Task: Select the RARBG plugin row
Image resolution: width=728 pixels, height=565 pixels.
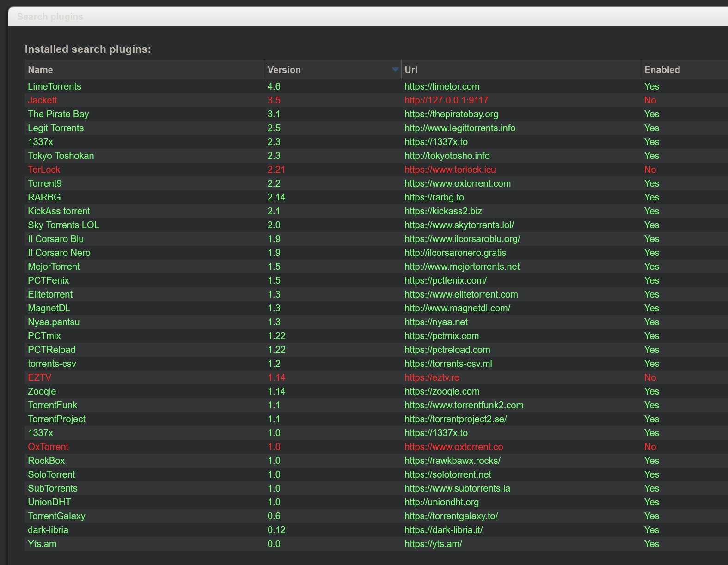Action: click(44, 197)
